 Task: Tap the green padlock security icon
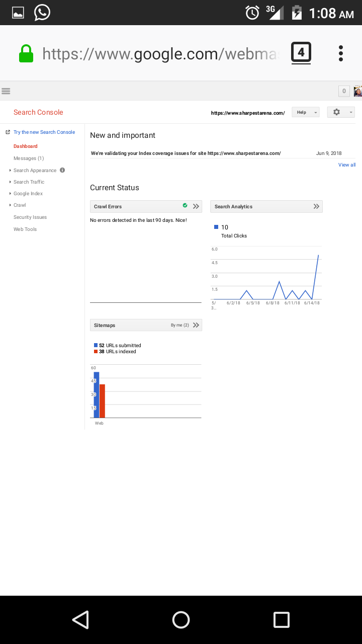pos(26,53)
